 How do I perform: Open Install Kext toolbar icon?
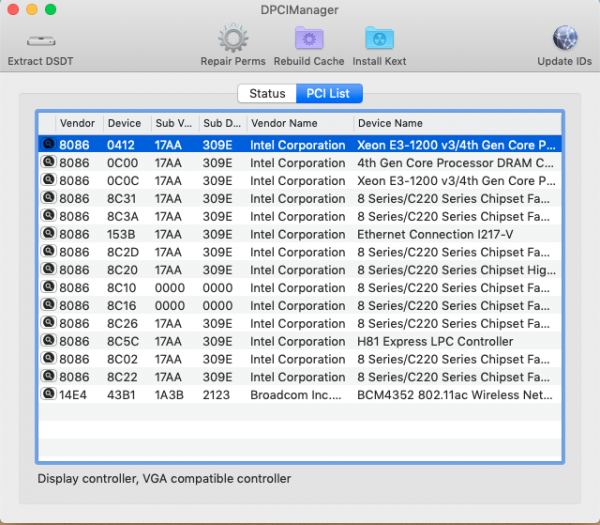tap(379, 40)
